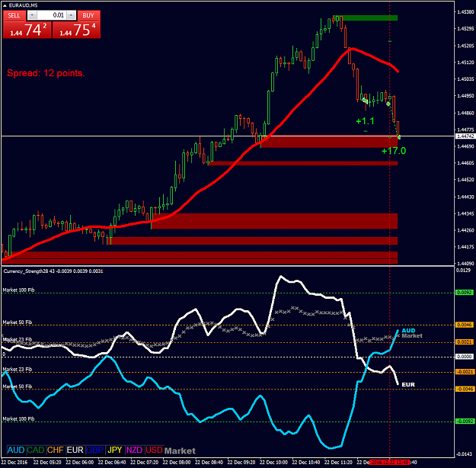Toggle CAD currency button
The height and width of the screenshot is (468, 476).
coord(36,450)
